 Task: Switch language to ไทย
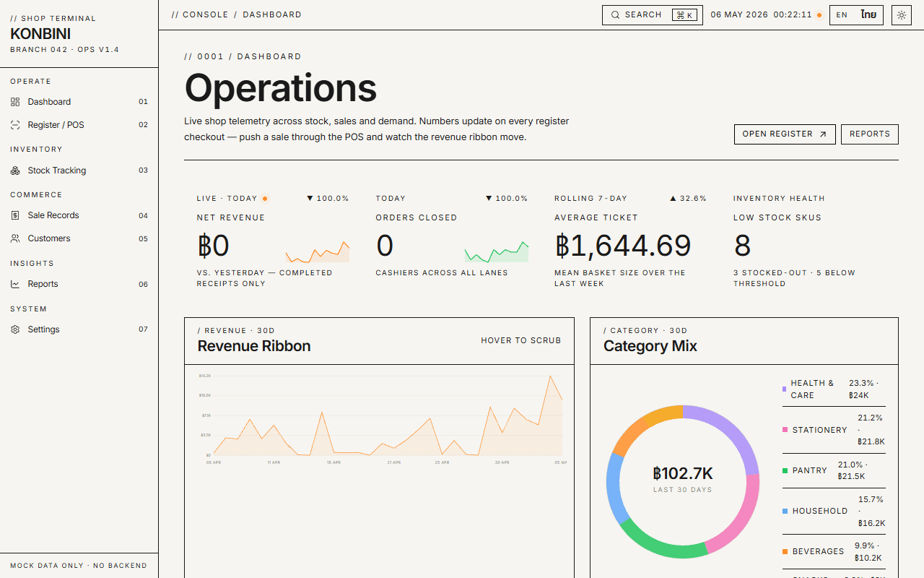click(x=868, y=15)
